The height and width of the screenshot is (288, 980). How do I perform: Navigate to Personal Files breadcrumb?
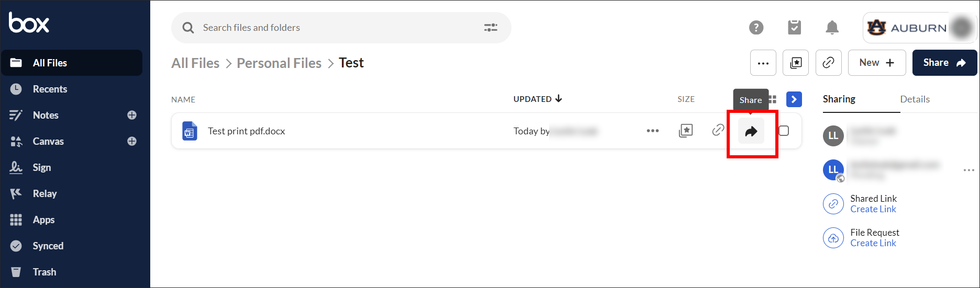pyautogui.click(x=279, y=63)
